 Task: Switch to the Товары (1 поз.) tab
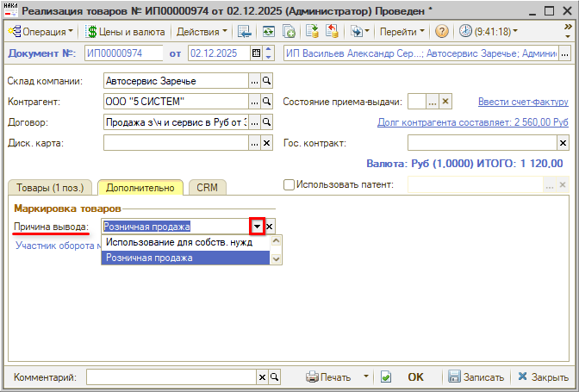pyautogui.click(x=49, y=187)
